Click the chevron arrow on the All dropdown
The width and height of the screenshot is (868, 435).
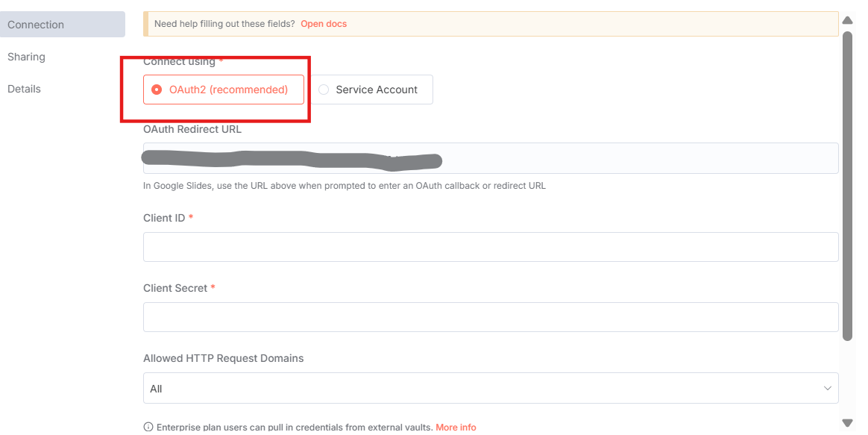[x=827, y=389]
